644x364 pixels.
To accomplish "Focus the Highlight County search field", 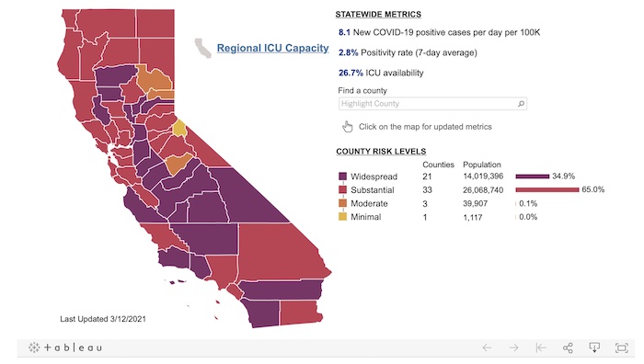I will (x=432, y=104).
